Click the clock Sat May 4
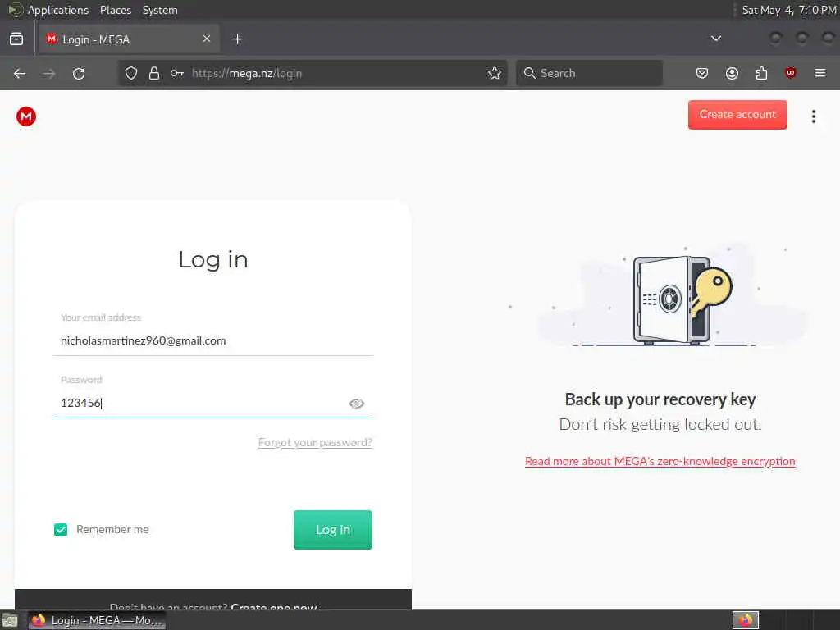 [x=788, y=10]
